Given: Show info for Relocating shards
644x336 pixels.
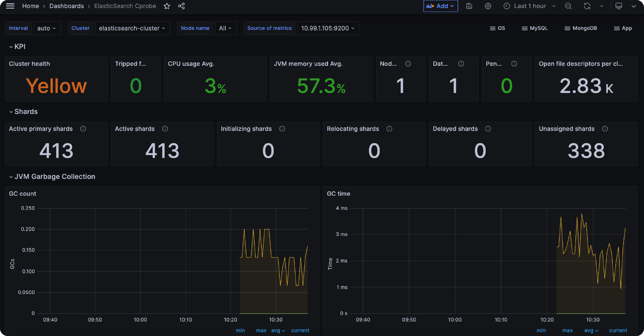Looking at the screenshot, I should 389,129.
